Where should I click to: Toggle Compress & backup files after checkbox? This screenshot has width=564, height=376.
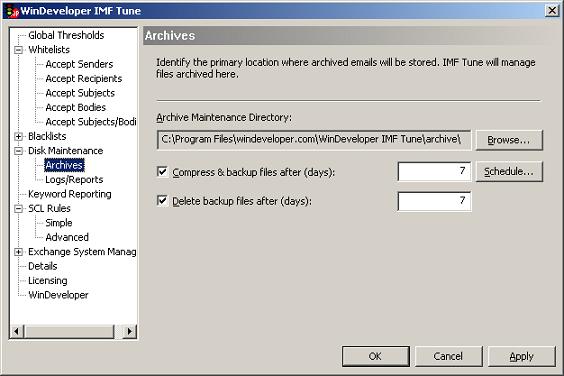163,172
